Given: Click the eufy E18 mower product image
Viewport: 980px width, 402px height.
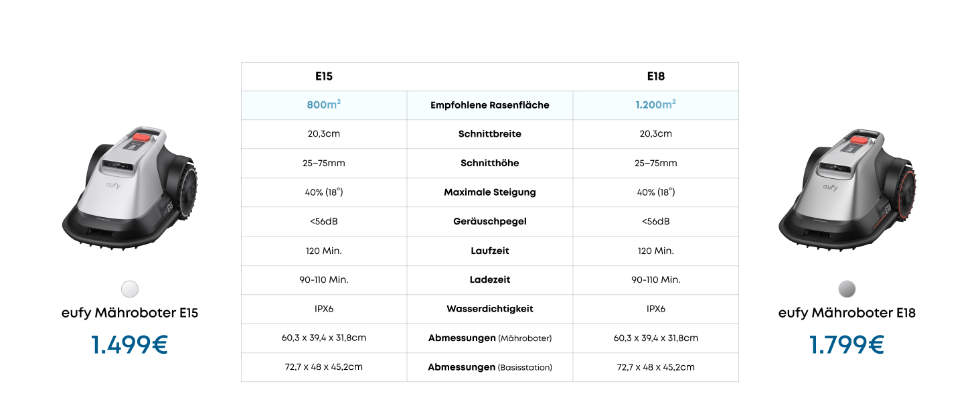Looking at the screenshot, I should (x=847, y=194).
